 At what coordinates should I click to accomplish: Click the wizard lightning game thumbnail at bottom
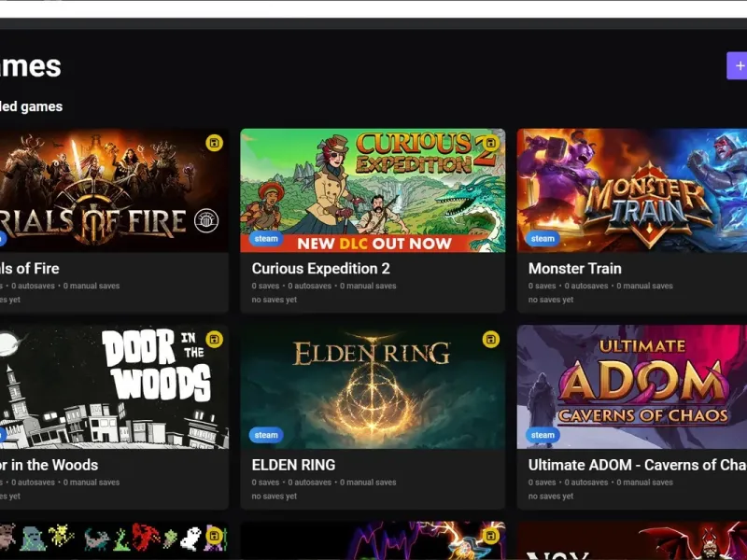tap(373, 540)
